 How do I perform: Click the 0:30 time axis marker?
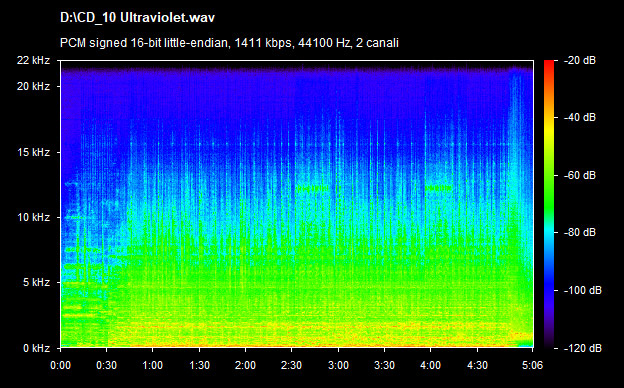[107, 365]
